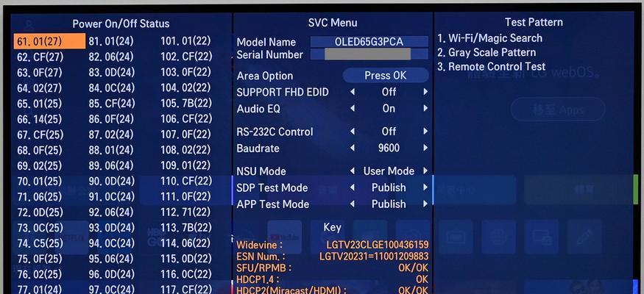Screen dimensions: 644x294
Task: Click the left arrow for APP Test Mode
Action: tap(353, 204)
